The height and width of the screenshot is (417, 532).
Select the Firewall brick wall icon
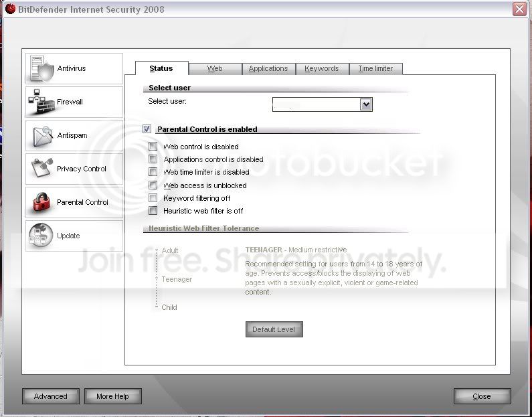(x=41, y=102)
